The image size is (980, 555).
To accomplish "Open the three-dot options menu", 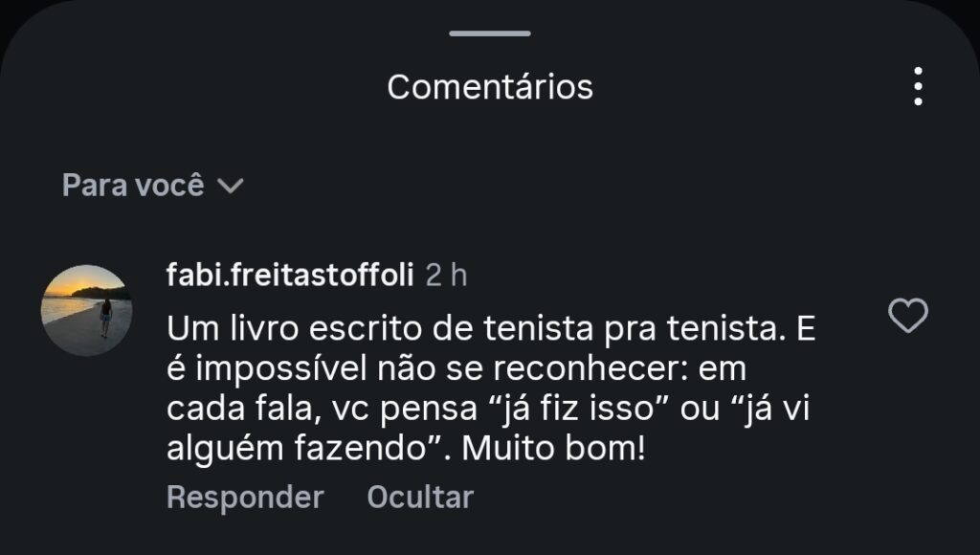I will (x=918, y=86).
